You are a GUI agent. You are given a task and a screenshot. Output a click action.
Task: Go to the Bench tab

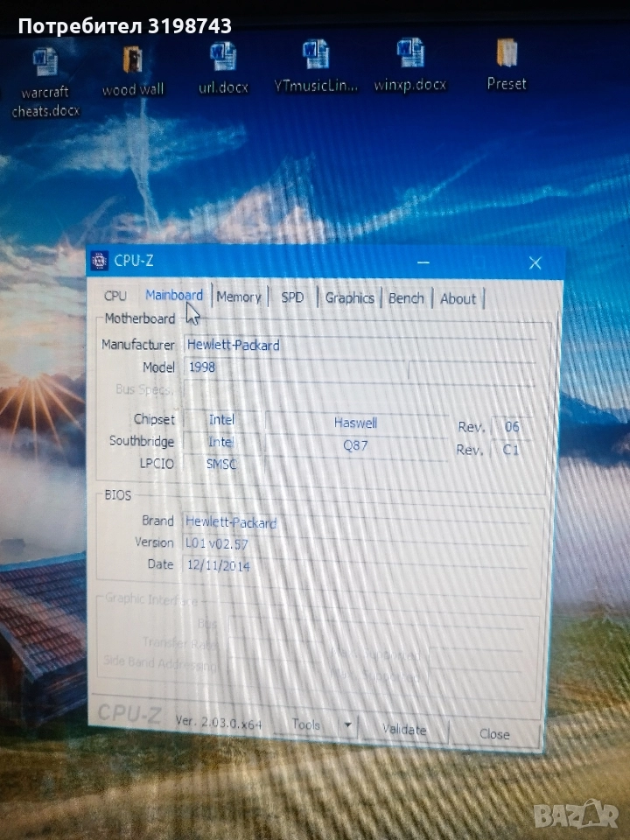click(406, 298)
